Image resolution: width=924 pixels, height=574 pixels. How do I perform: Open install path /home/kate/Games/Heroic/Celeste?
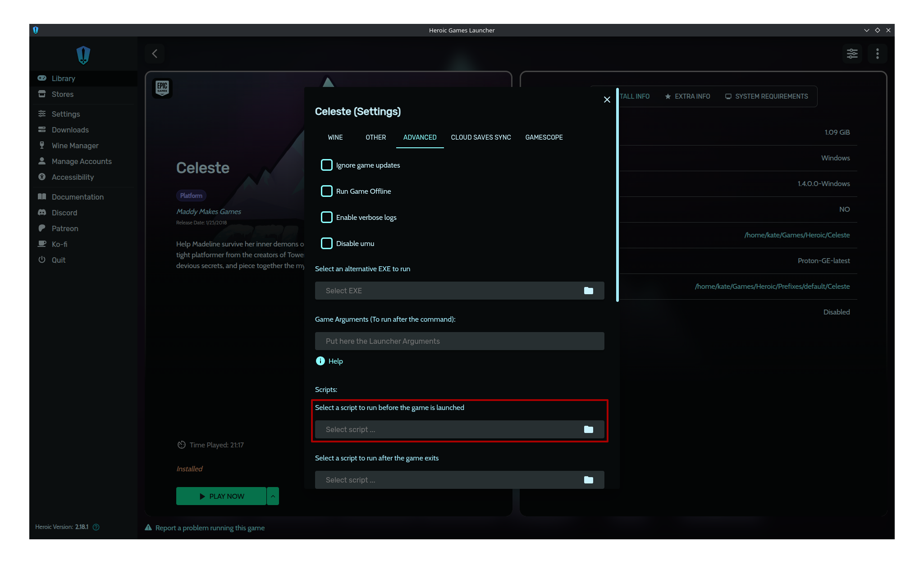point(797,235)
